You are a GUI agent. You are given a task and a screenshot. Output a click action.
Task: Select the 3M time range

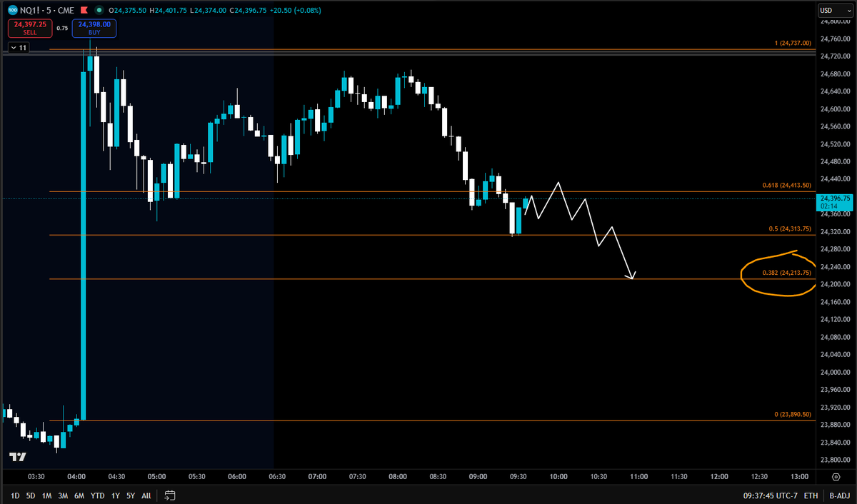pos(63,495)
